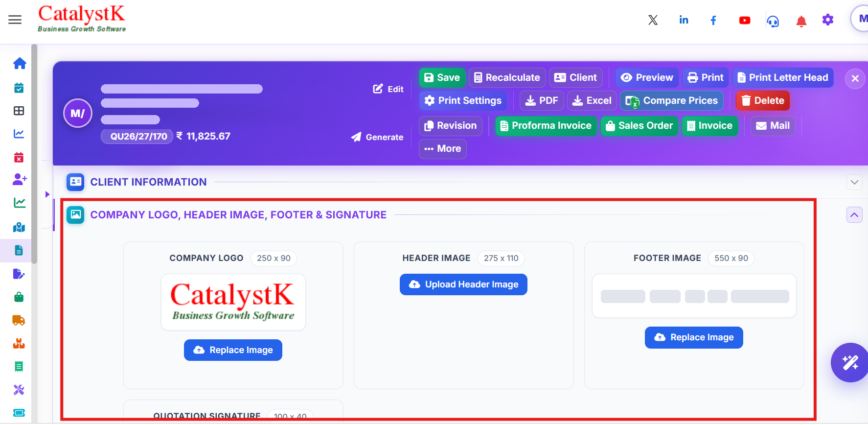Open the settings gear in header
This screenshot has width=868, height=425.
pyautogui.click(x=828, y=20)
